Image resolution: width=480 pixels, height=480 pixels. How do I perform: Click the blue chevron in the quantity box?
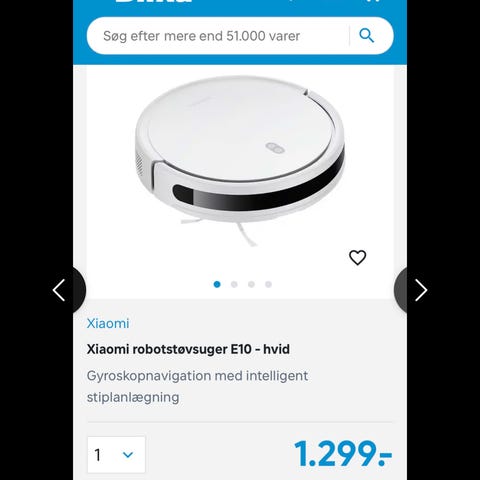[128, 455]
